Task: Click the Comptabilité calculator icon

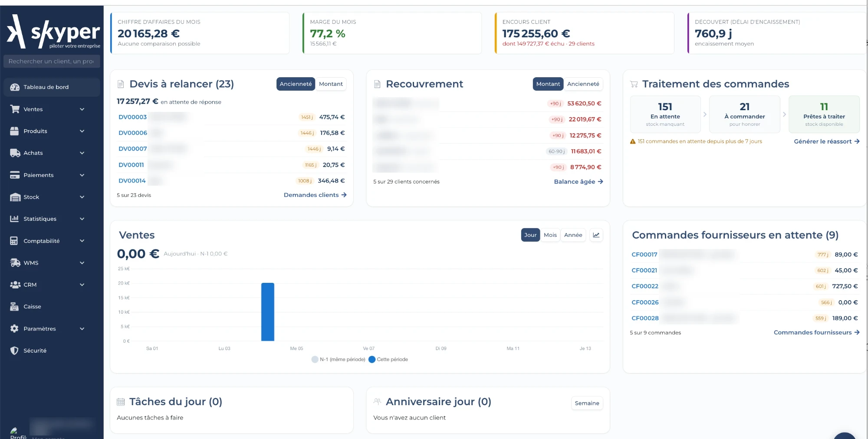Action: coord(14,241)
